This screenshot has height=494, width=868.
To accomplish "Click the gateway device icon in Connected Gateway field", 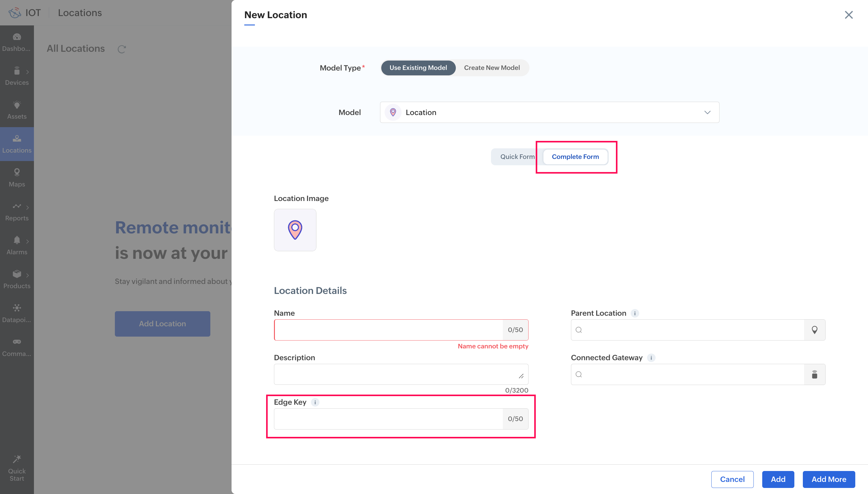I will [x=814, y=374].
